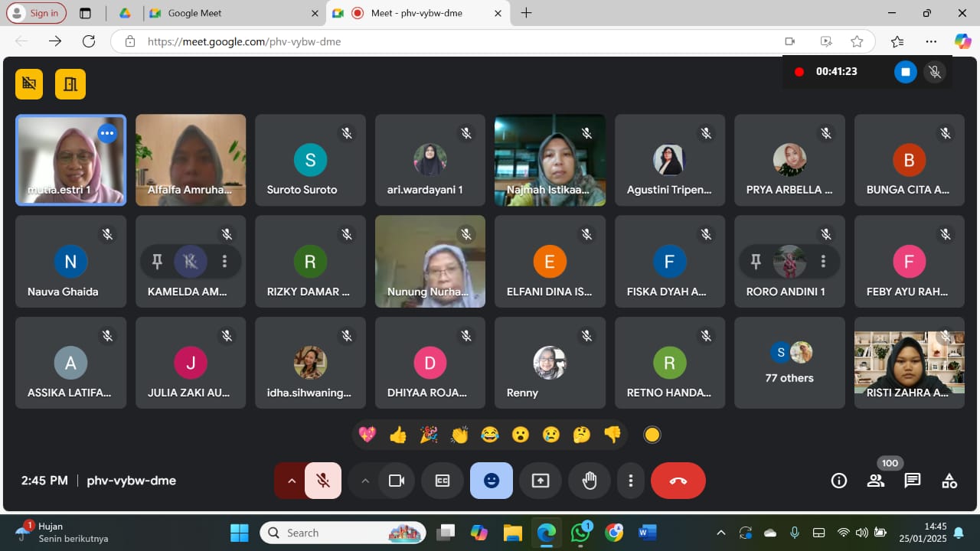Screen dimensions: 980x551
Task: Expand audio settings arrow beside microphone
Action: (291, 481)
